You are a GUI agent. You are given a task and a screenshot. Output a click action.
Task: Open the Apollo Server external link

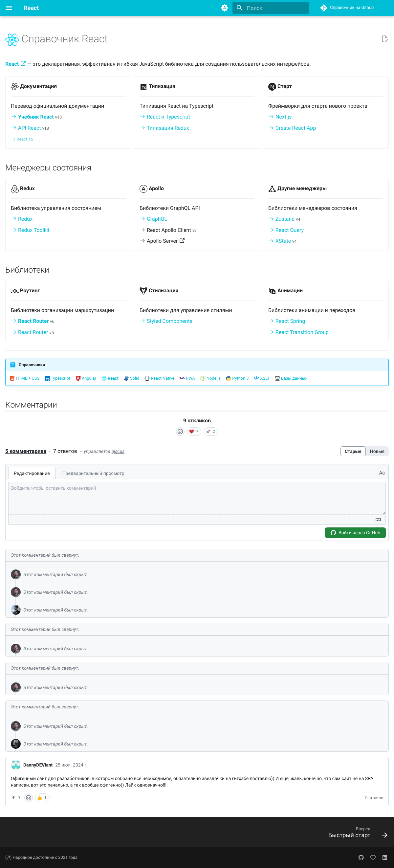pyautogui.click(x=165, y=241)
